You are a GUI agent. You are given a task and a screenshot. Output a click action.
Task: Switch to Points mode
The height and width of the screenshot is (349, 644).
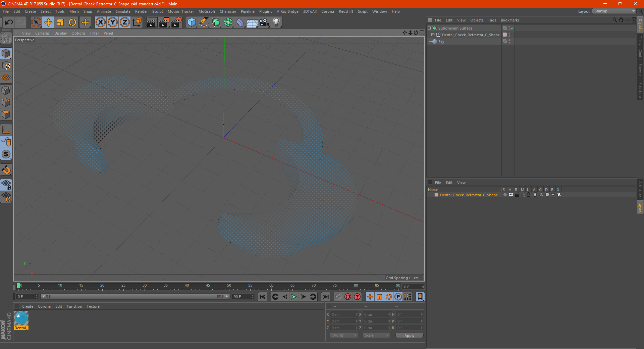[6, 90]
